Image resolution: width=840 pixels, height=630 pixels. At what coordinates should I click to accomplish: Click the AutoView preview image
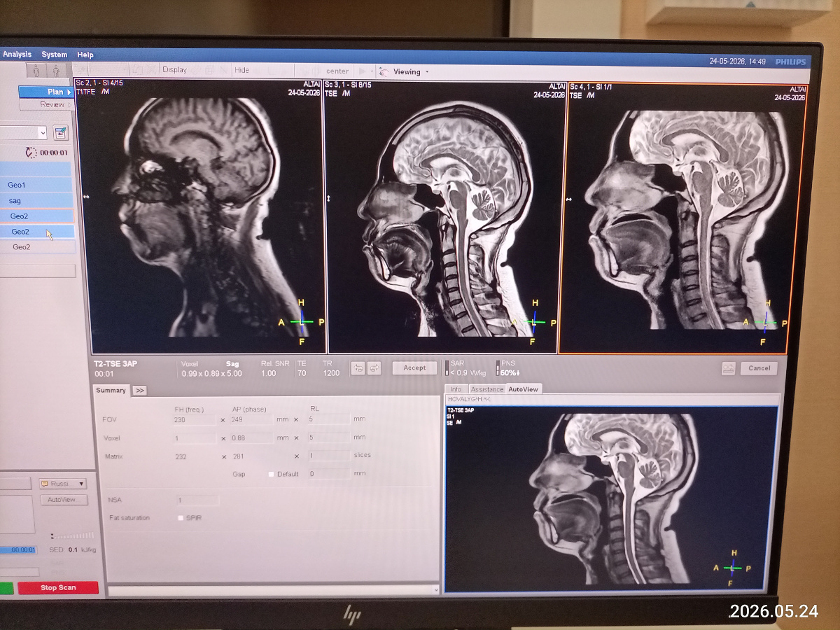(612, 499)
